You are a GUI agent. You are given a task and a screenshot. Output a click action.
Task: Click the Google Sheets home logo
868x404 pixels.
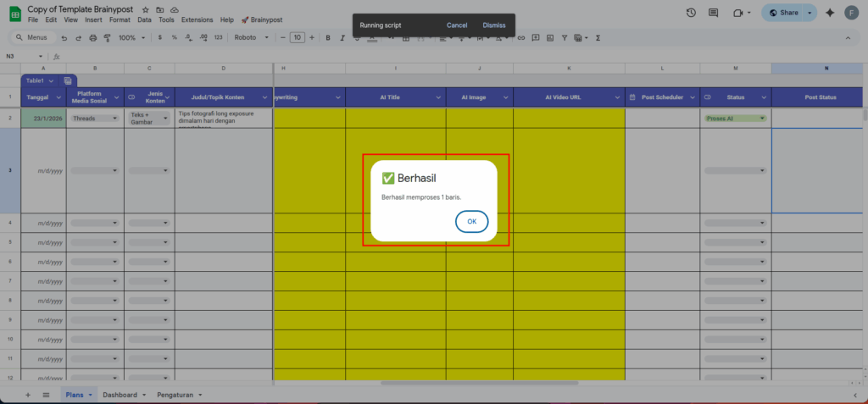click(x=14, y=13)
